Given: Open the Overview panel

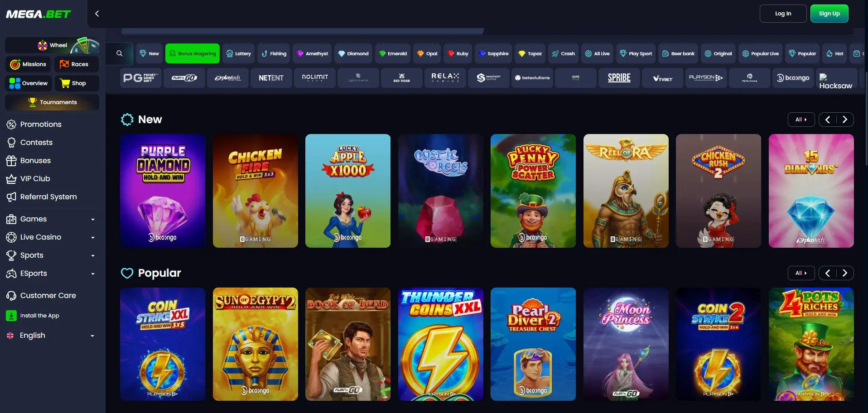Looking at the screenshot, I should click(x=28, y=83).
